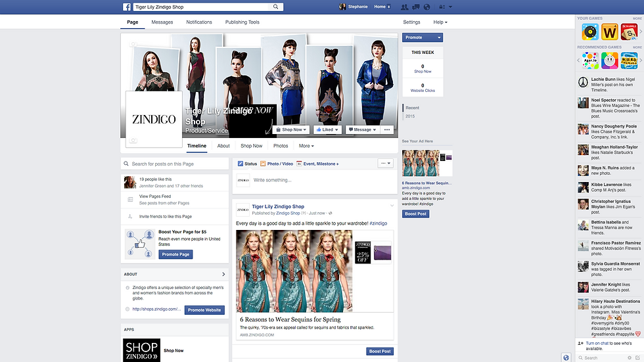Open the privacy shortcuts lock icon
This screenshot has height=362, width=644.
[442, 7]
